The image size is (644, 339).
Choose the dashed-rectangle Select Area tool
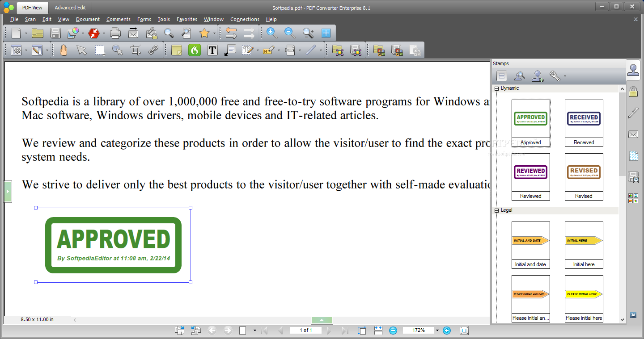pyautogui.click(x=100, y=50)
